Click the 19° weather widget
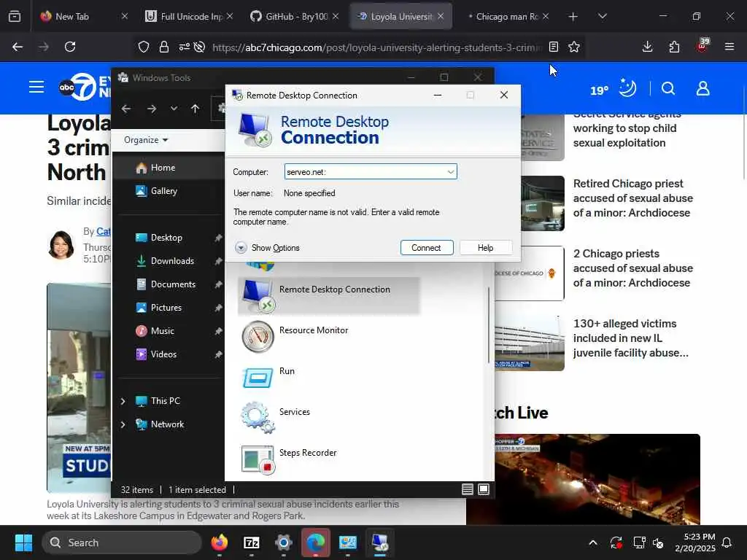The width and height of the screenshot is (747, 560). coord(613,89)
